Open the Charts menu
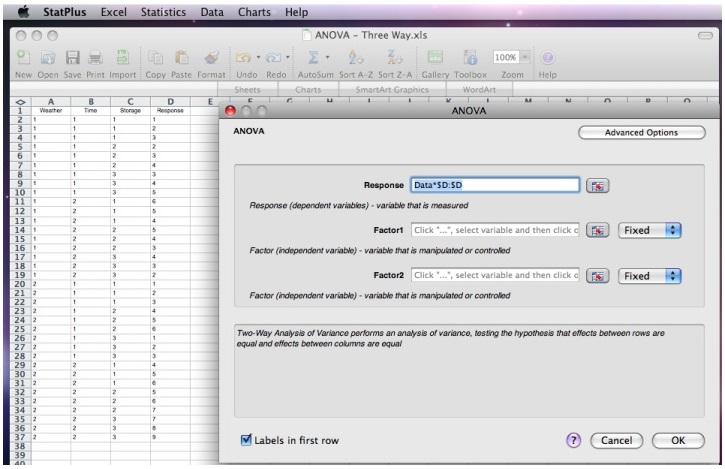The image size is (725, 469). point(254,12)
